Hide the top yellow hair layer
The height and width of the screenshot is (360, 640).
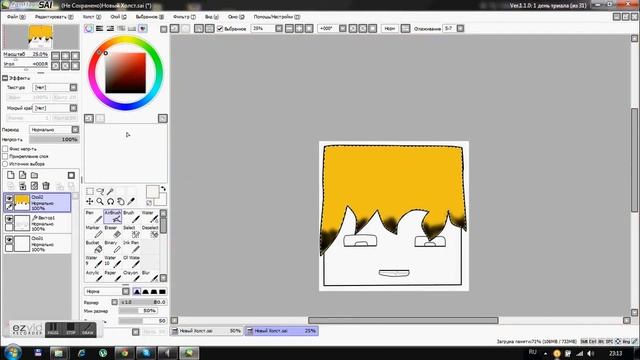9,198
